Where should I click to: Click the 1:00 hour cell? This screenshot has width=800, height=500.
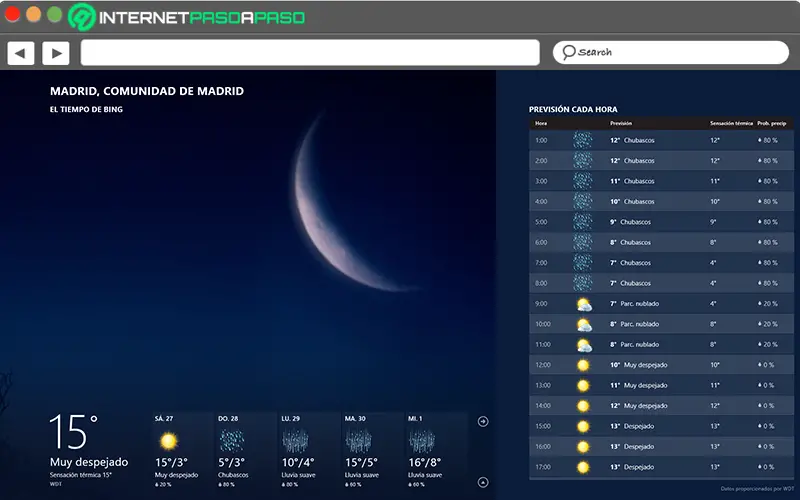pos(541,140)
